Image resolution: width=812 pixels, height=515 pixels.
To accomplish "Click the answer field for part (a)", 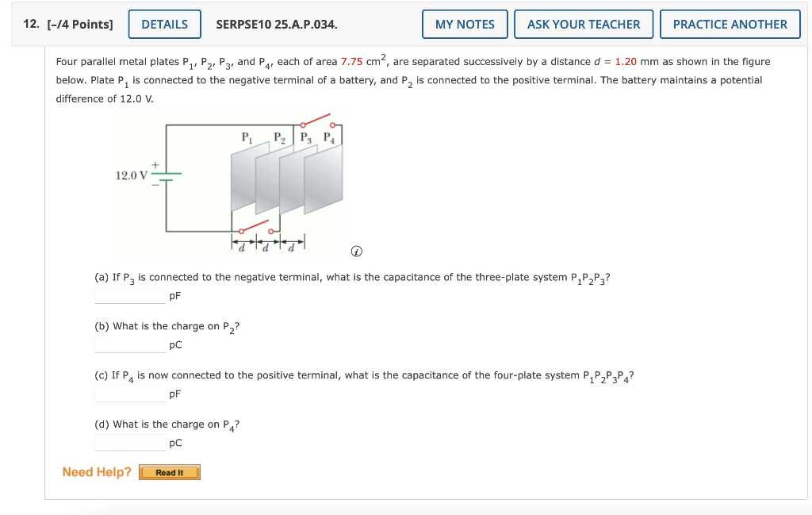I will (x=129, y=295).
